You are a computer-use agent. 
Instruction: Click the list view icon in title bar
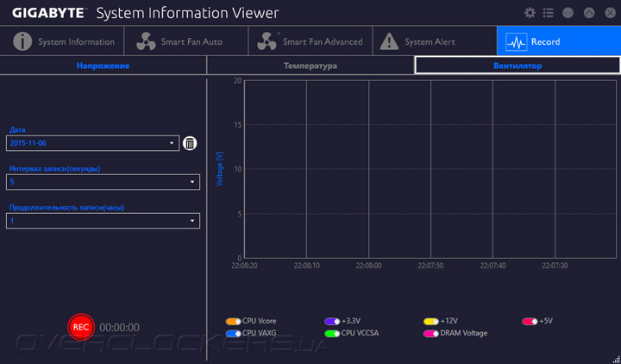point(548,13)
